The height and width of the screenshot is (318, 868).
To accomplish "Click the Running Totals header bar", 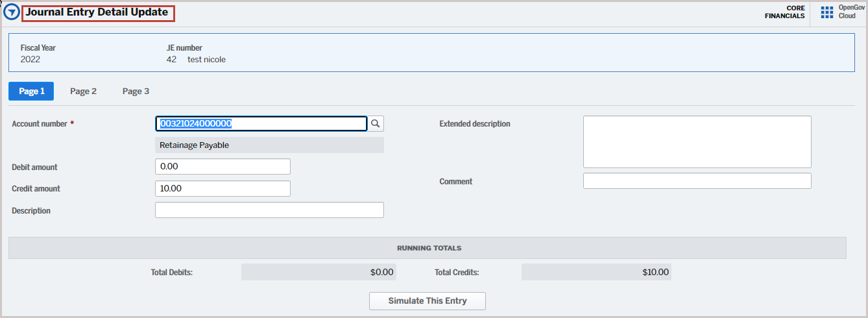I will click(x=428, y=248).
